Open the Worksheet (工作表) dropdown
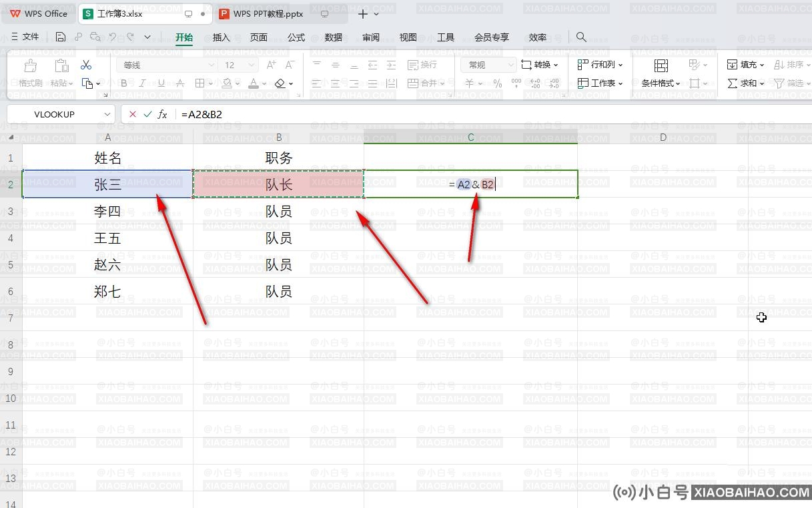Screen dimensions: 812x508 click(x=600, y=83)
